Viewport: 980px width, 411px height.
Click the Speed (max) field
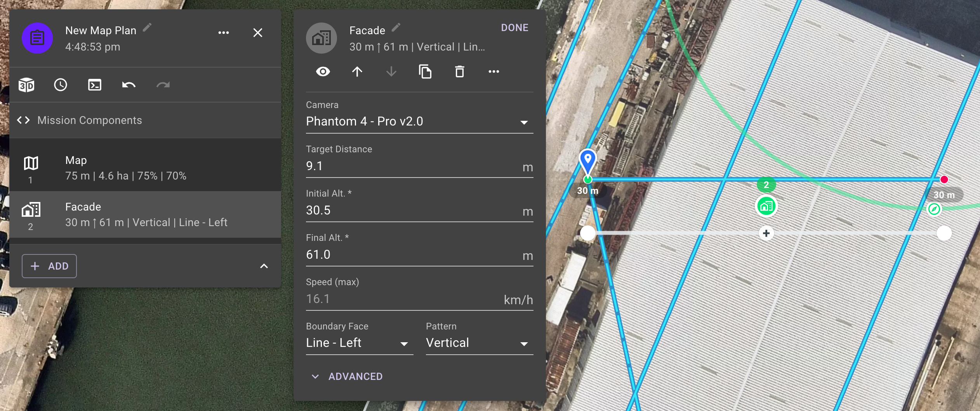(x=420, y=299)
